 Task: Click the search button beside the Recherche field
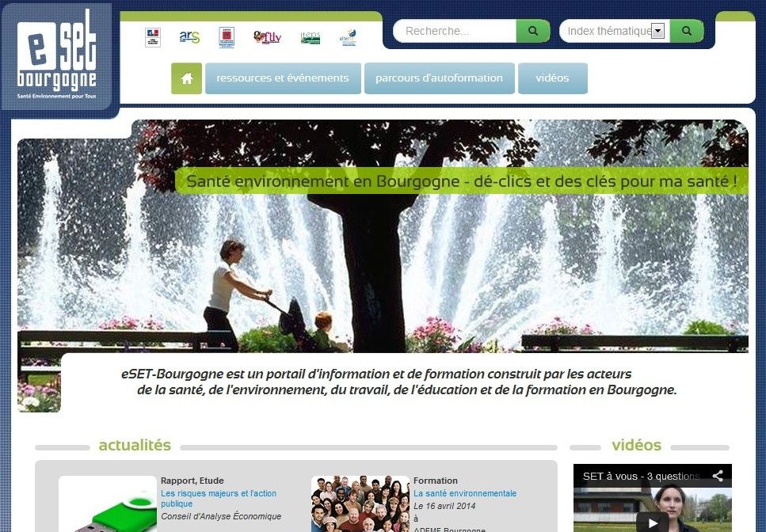[x=533, y=31]
